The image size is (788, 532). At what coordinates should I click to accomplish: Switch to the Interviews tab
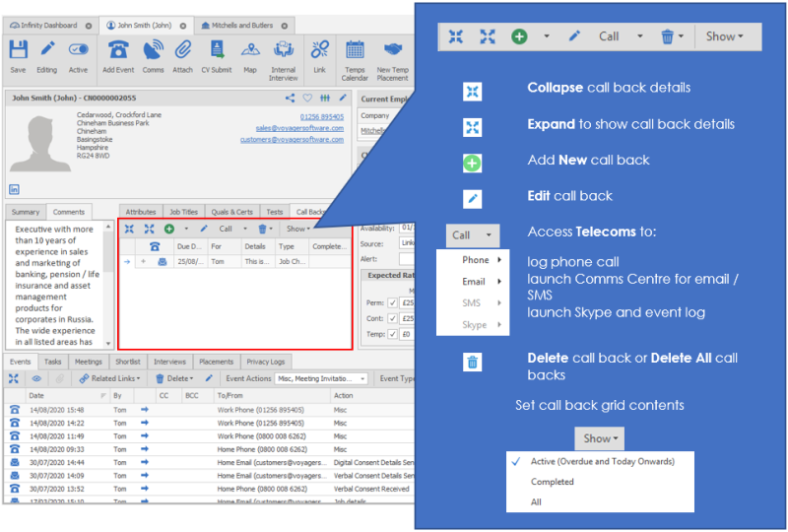point(169,362)
